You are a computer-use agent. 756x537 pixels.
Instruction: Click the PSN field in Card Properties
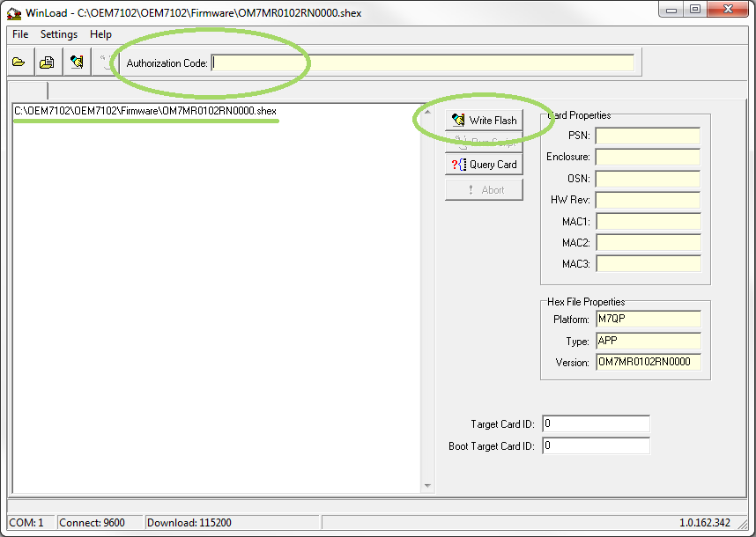coord(648,136)
